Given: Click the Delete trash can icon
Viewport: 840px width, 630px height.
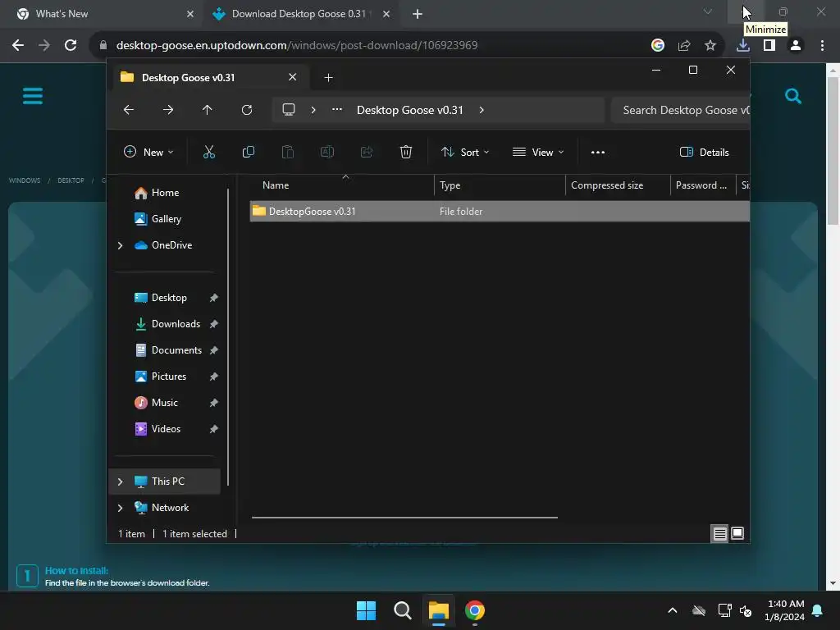Looking at the screenshot, I should point(406,152).
